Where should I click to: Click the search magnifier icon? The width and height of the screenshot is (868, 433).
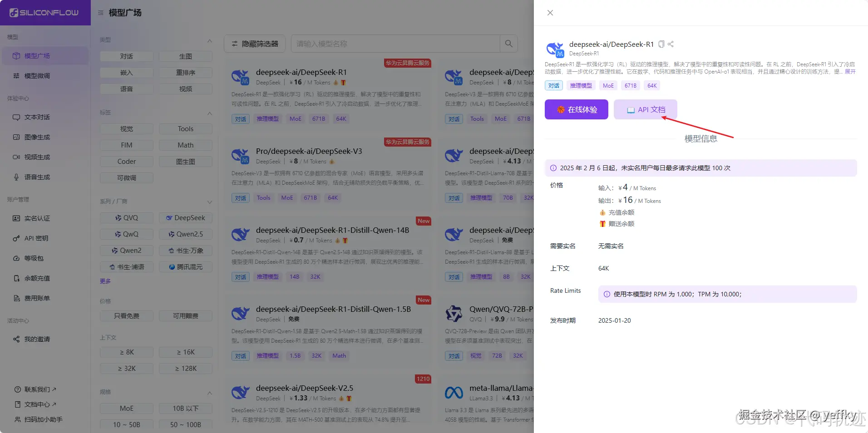(x=509, y=44)
